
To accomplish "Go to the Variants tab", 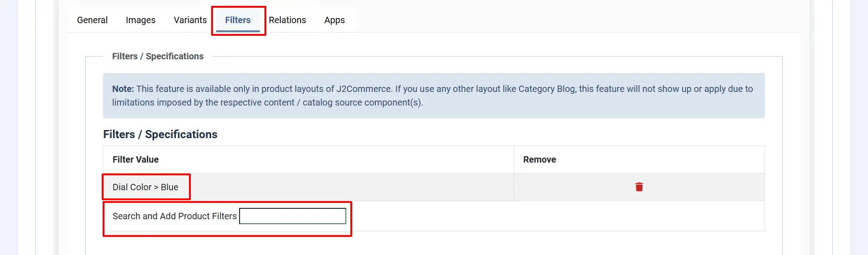I will point(190,20).
